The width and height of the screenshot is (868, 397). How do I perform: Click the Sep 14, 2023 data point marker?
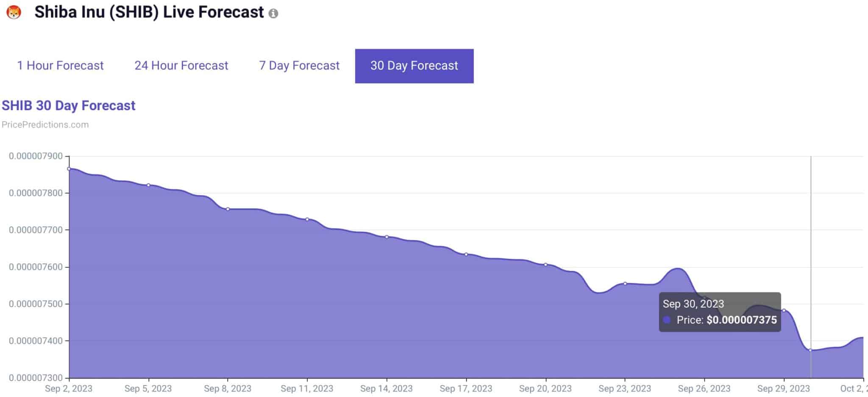[x=387, y=237]
